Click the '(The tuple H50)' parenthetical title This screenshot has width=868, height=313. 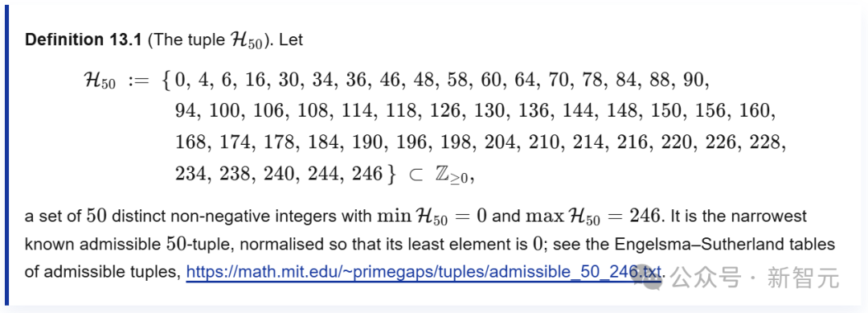211,41
